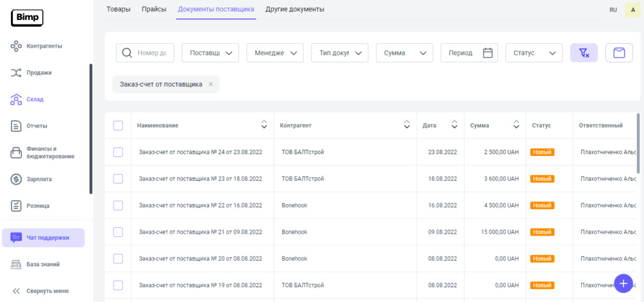The width and height of the screenshot is (644, 302).
Task: Check the box for order № 24
Action: (x=118, y=152)
